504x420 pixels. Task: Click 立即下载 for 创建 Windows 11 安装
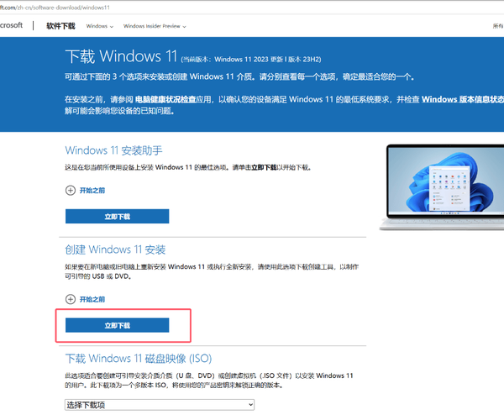[117, 325]
